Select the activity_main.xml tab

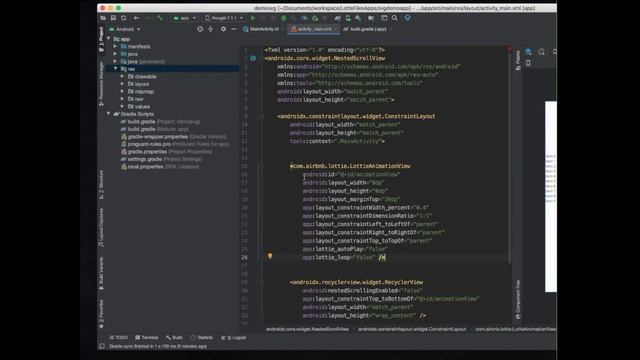(312, 29)
